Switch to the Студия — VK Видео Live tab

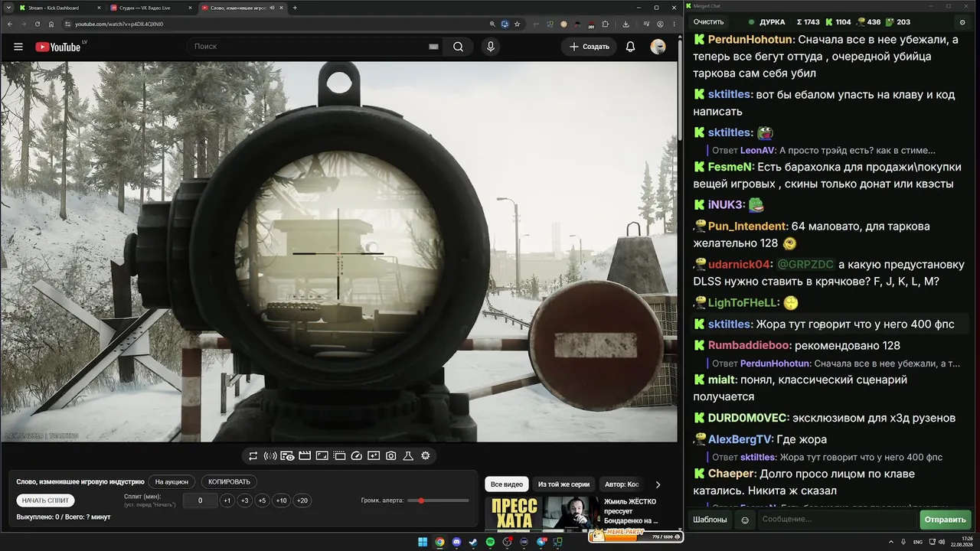[151, 8]
